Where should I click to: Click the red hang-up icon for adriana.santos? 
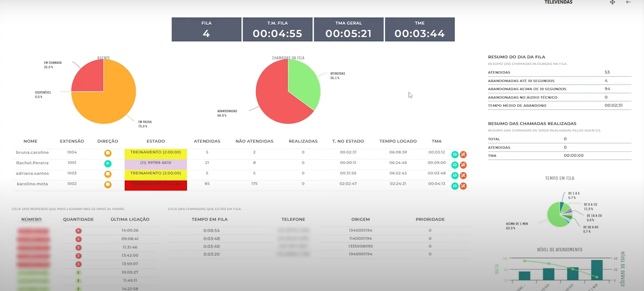(463, 176)
